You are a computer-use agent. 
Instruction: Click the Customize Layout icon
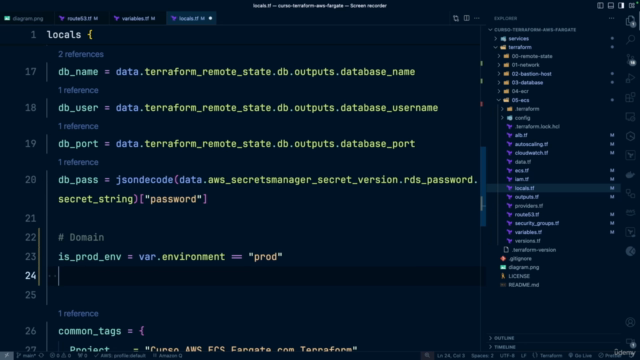click(632, 6)
